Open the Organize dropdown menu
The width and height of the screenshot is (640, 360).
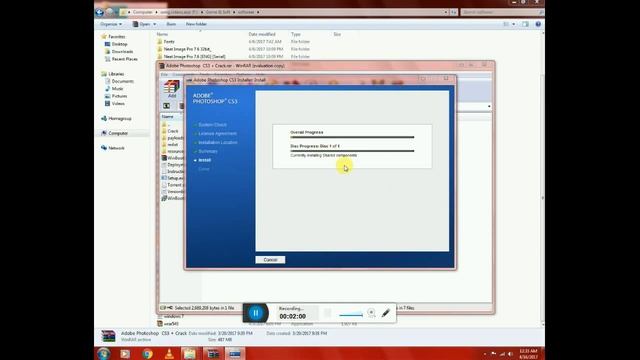(x=111, y=24)
